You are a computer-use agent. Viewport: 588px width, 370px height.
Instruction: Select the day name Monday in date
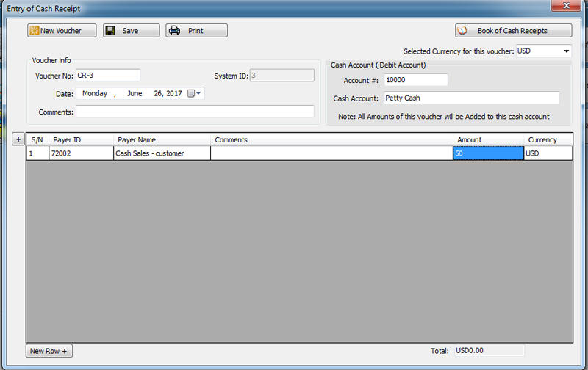[95, 93]
